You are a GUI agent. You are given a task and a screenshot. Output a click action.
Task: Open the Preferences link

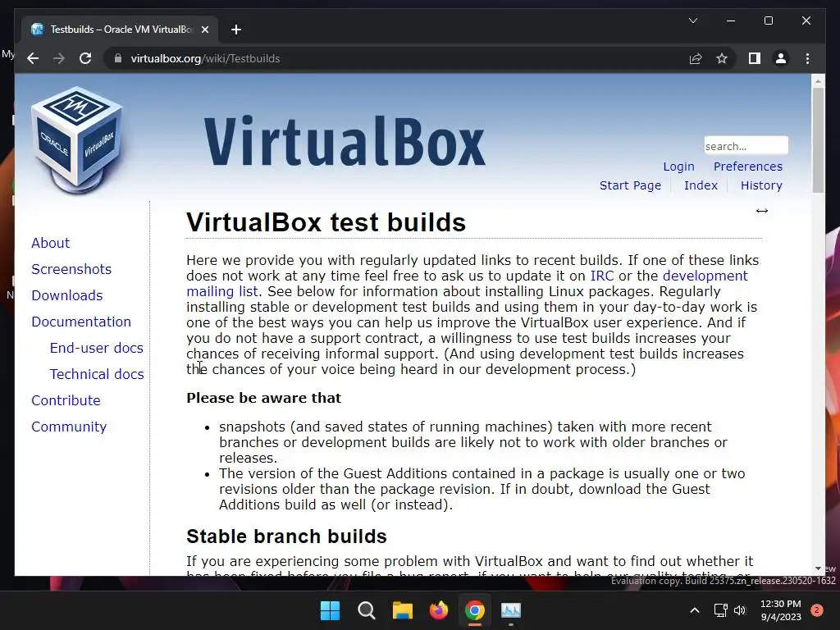[748, 167]
